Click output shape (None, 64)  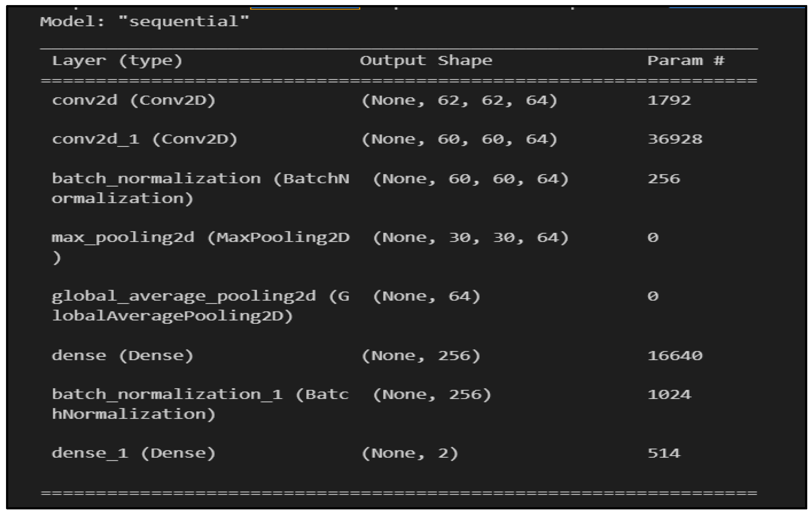(426, 297)
